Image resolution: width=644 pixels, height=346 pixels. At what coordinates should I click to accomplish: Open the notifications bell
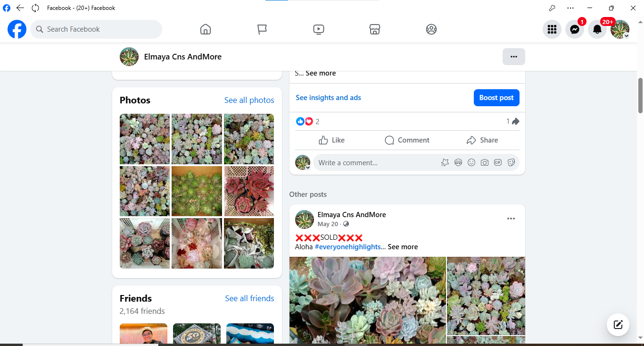tap(597, 29)
